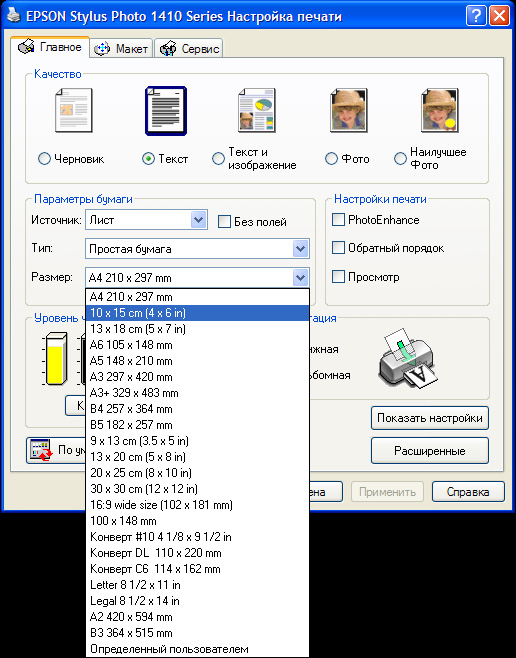
Task: Click the Photo quality portrait icon
Action: pyautogui.click(x=349, y=111)
